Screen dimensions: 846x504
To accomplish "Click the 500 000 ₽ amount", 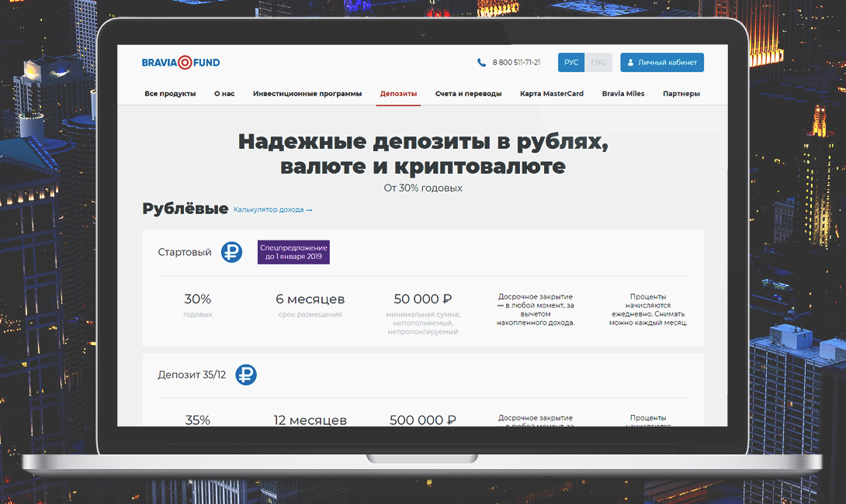I will click(x=423, y=420).
